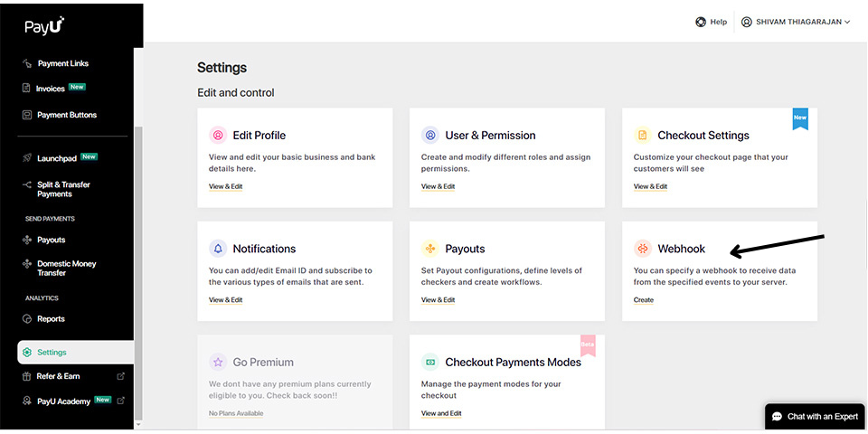
Task: Click the Payouts card icon
Action: tap(430, 249)
